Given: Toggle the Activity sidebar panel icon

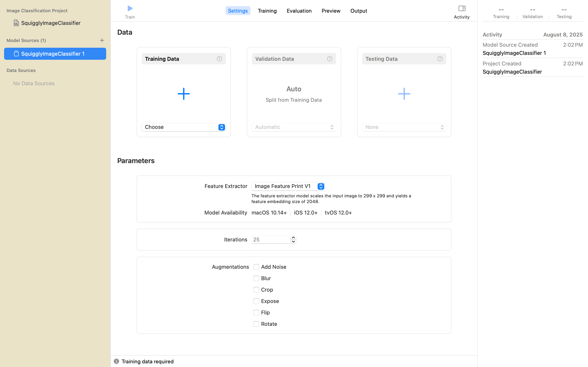Looking at the screenshot, I should [x=462, y=9].
